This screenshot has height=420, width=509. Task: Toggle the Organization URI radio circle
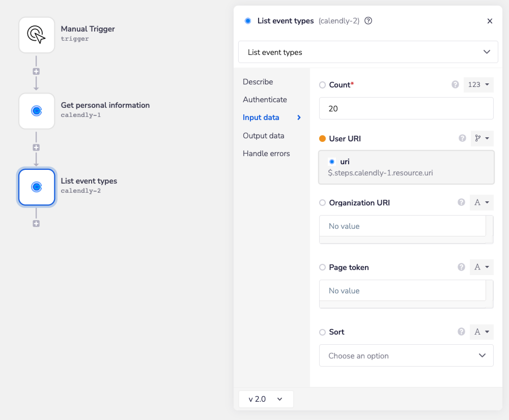tap(322, 203)
